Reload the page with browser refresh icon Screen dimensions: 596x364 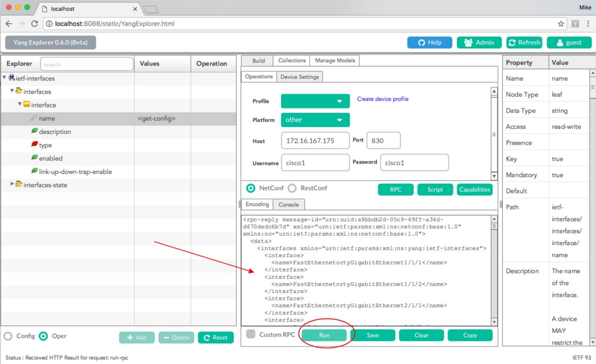pyautogui.click(x=35, y=24)
